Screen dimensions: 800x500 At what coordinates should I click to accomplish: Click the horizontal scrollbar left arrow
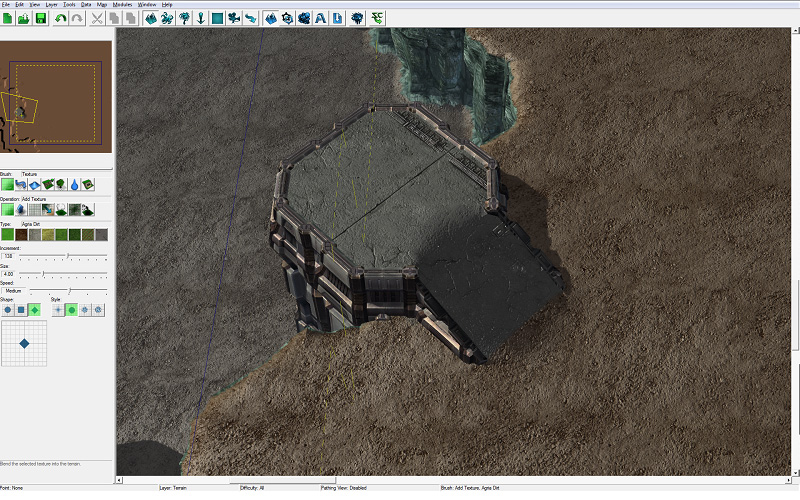pos(119,480)
